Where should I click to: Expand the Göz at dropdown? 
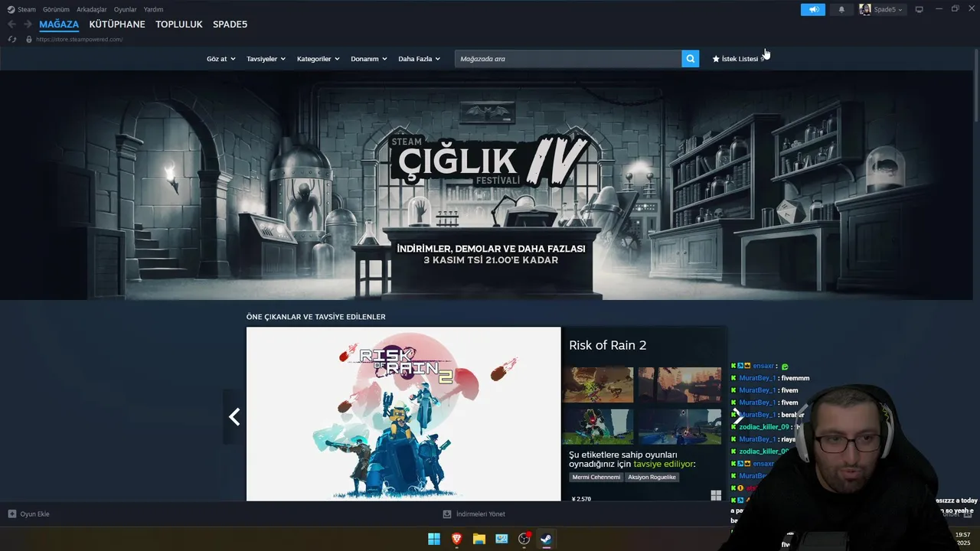[x=220, y=59]
